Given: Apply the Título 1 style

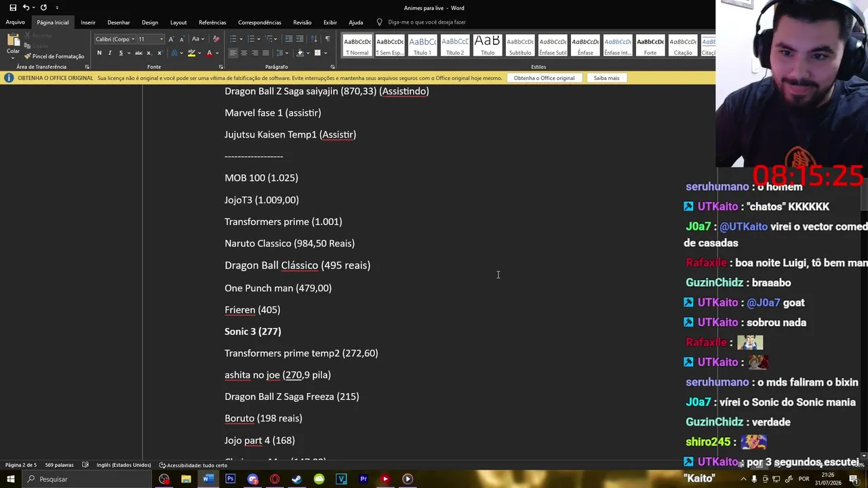Looking at the screenshot, I should (x=422, y=45).
